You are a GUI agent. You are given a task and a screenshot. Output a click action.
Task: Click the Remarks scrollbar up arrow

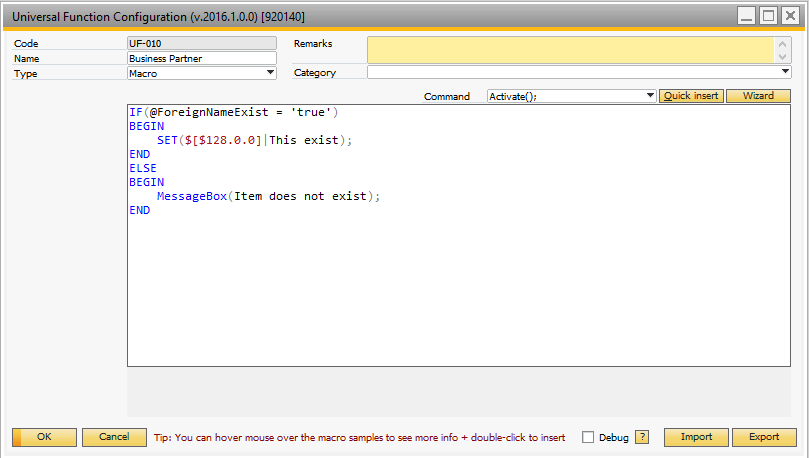pyautogui.click(x=782, y=44)
